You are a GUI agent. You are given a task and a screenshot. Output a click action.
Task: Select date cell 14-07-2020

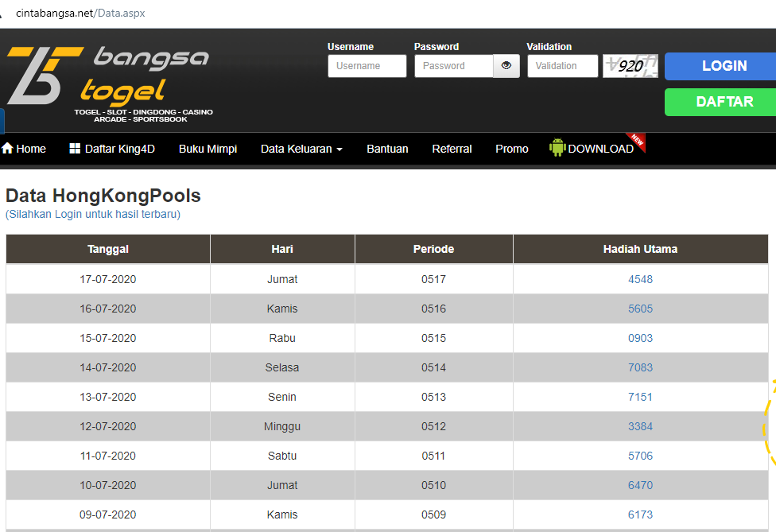(108, 367)
